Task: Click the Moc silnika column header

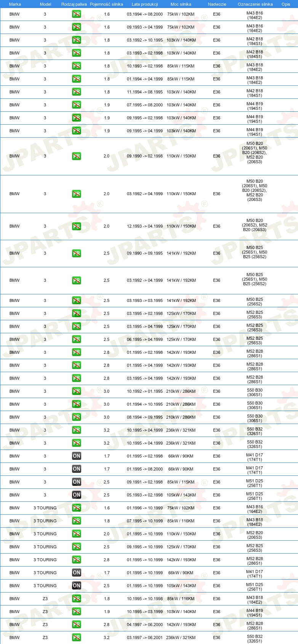Action: point(181,4)
